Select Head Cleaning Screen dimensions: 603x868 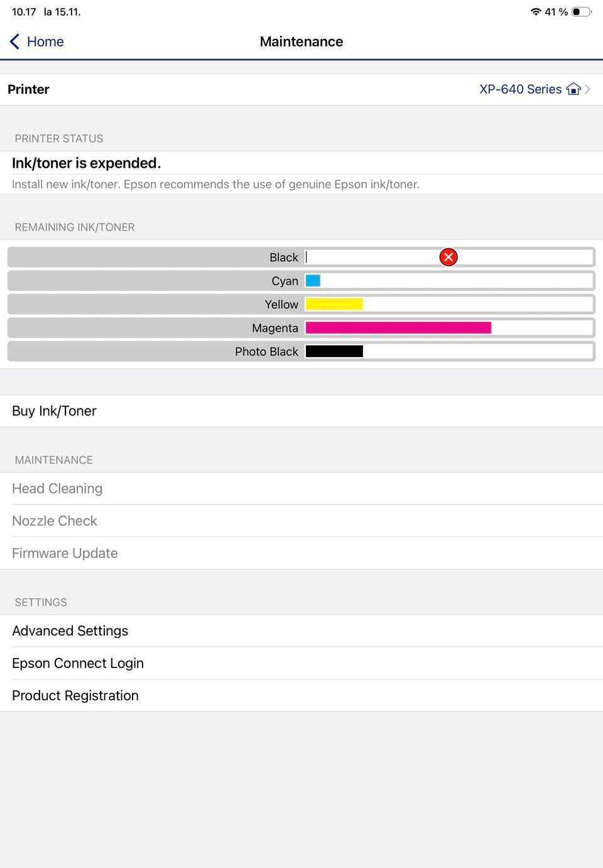coord(57,488)
